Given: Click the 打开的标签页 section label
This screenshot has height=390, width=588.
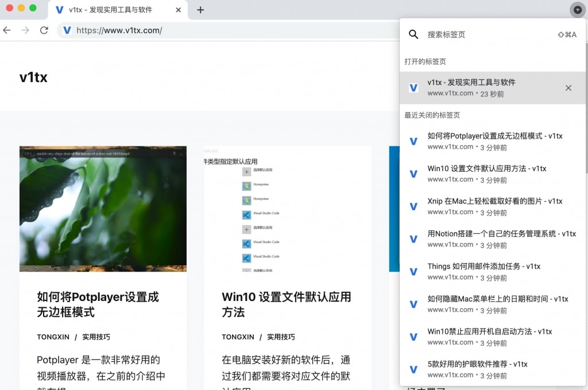Looking at the screenshot, I should coord(425,61).
